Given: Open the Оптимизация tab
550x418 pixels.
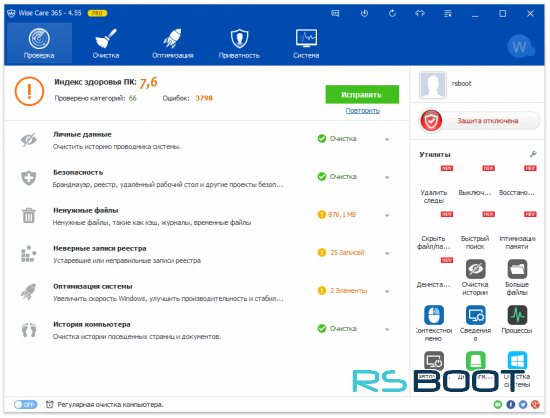Looking at the screenshot, I should pos(173,43).
